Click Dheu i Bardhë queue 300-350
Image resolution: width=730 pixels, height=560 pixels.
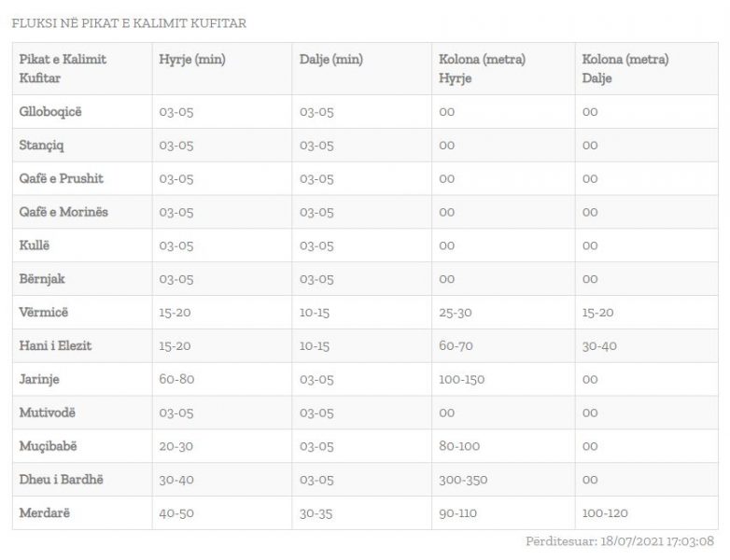[x=463, y=480]
